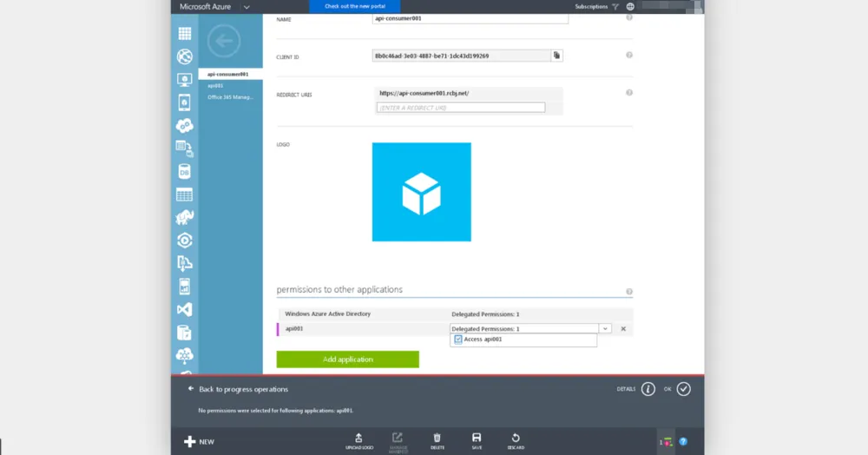Open Subscriptions filter icon in header
868x455 pixels.
615,7
